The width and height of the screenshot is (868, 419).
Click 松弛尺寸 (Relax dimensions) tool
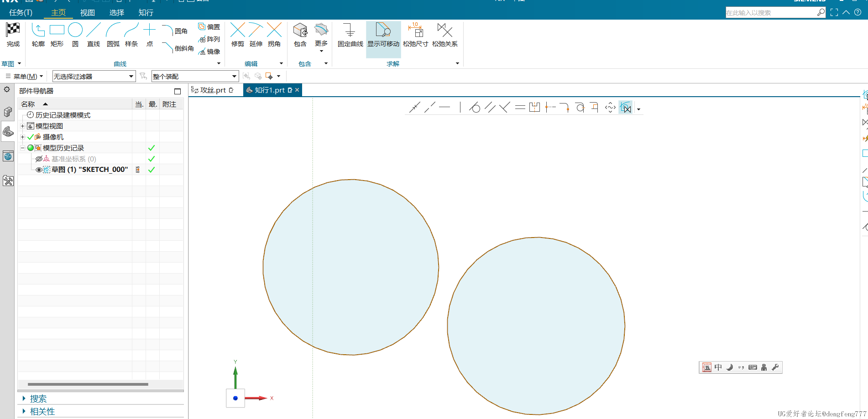pos(415,35)
